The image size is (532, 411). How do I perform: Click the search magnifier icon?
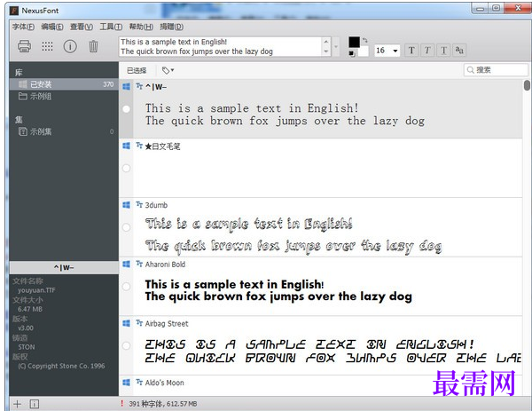tap(470, 70)
